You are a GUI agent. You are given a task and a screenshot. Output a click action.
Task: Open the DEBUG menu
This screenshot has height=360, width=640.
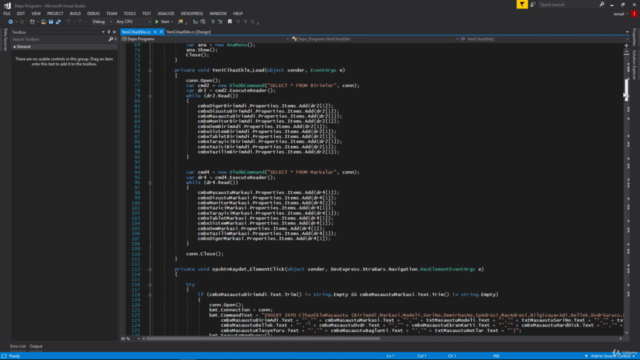(93, 13)
